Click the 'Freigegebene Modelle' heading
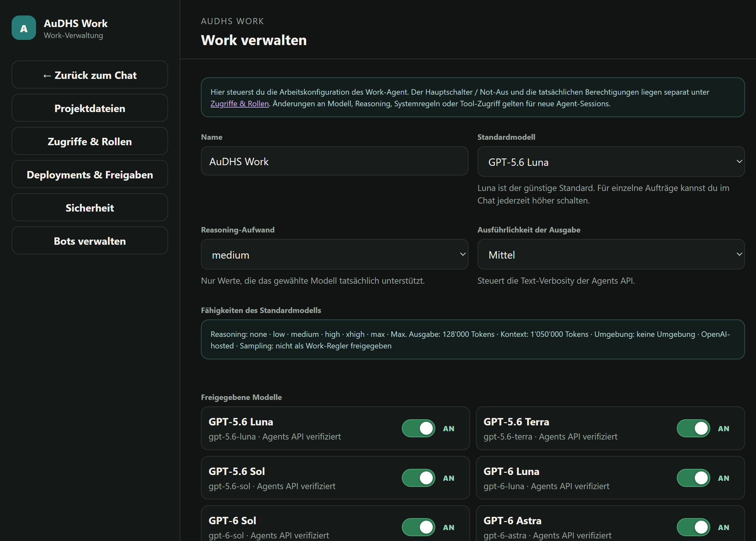The width and height of the screenshot is (756, 541). [241, 397]
